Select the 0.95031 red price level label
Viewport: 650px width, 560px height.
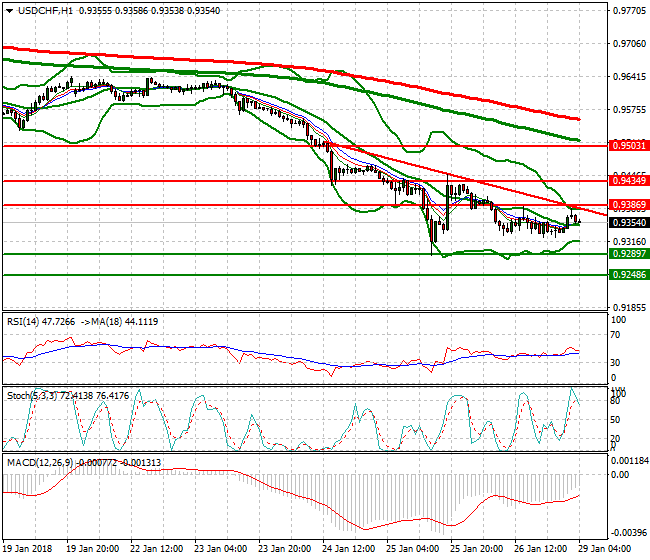point(629,145)
